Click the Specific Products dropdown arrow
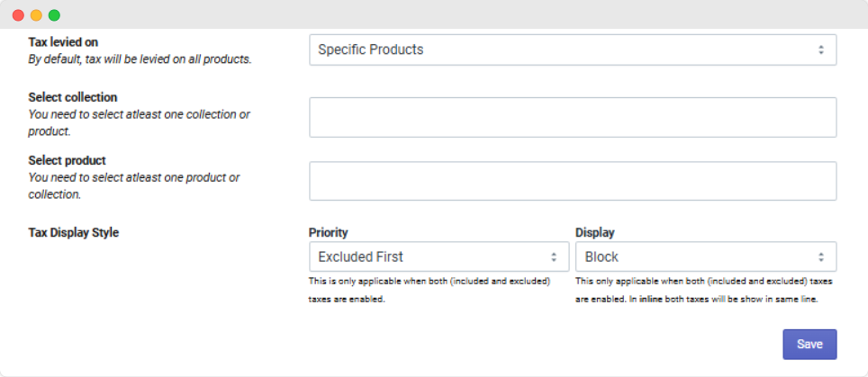This screenshot has height=377, width=868. point(820,49)
